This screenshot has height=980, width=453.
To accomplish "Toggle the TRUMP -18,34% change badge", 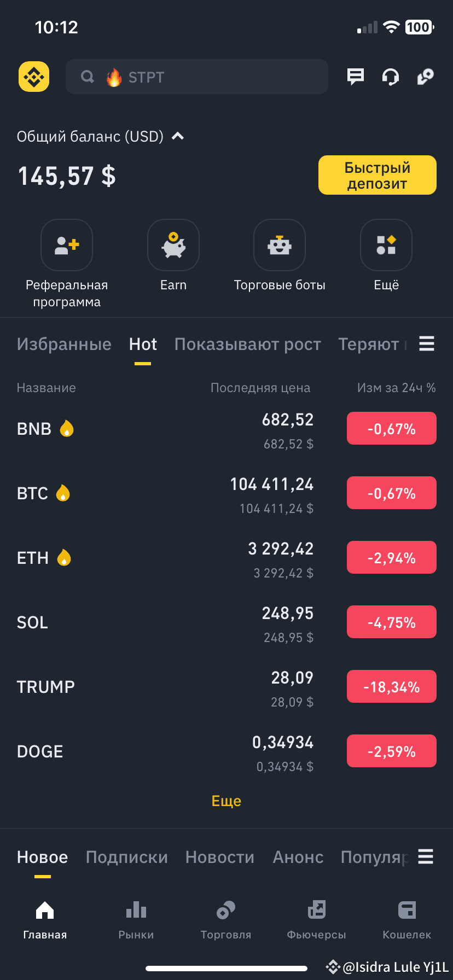I will tap(392, 686).
